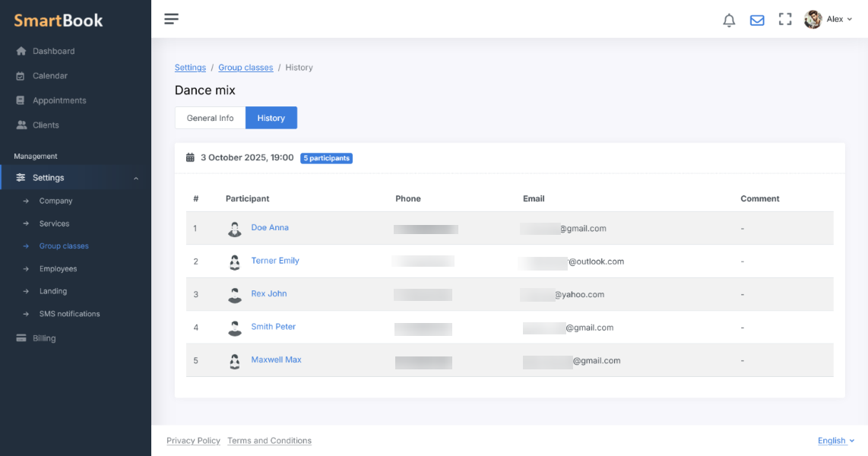Select the History tab
This screenshot has width=868, height=456.
point(271,119)
